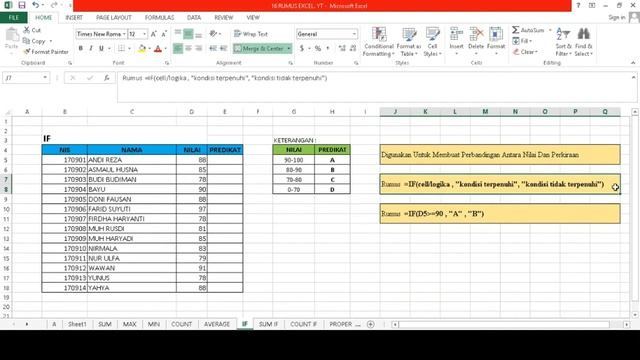Open the General number format dropdown
The height and width of the screenshot is (360, 640).
[354, 34]
